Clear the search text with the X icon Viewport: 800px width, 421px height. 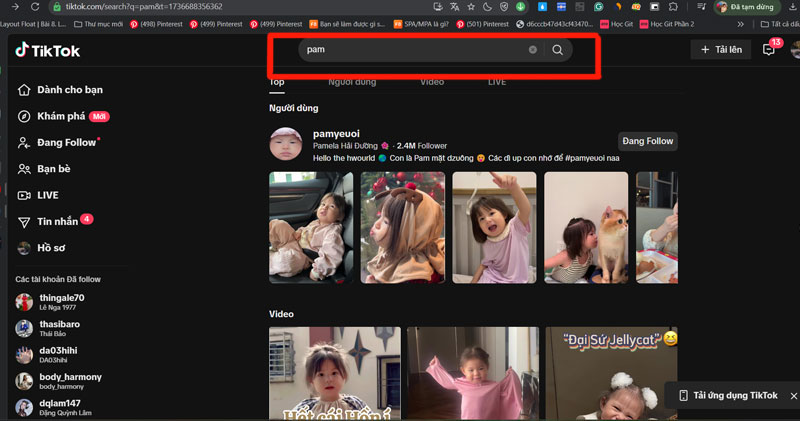pos(532,49)
